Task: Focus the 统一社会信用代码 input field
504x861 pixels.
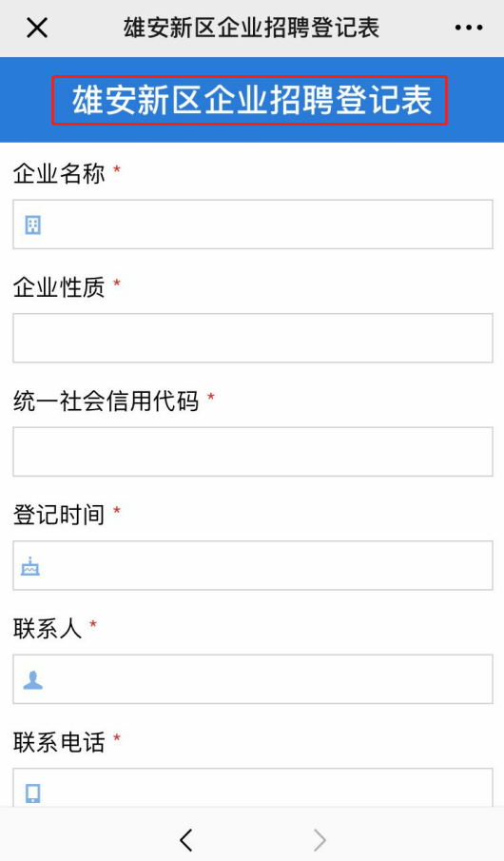Action: [x=253, y=451]
